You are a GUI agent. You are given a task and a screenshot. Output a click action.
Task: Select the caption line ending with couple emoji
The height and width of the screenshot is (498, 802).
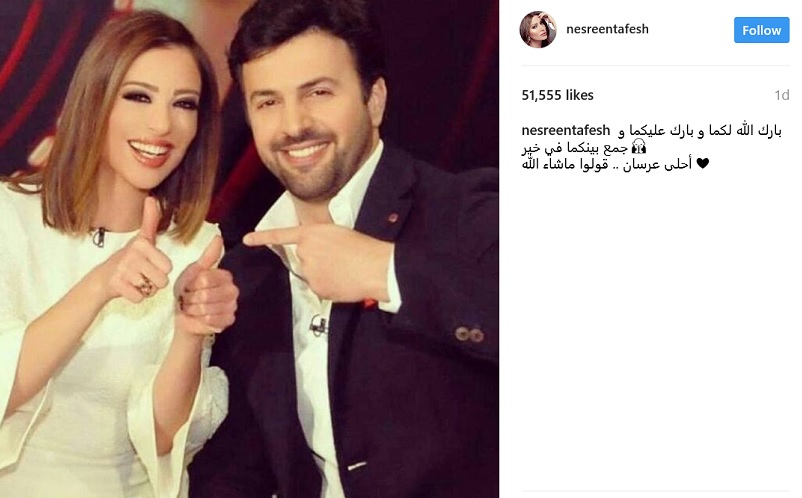(x=584, y=148)
